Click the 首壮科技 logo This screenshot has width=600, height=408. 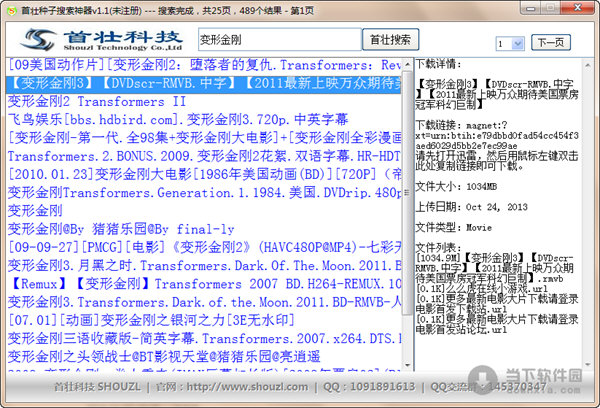coord(102,39)
